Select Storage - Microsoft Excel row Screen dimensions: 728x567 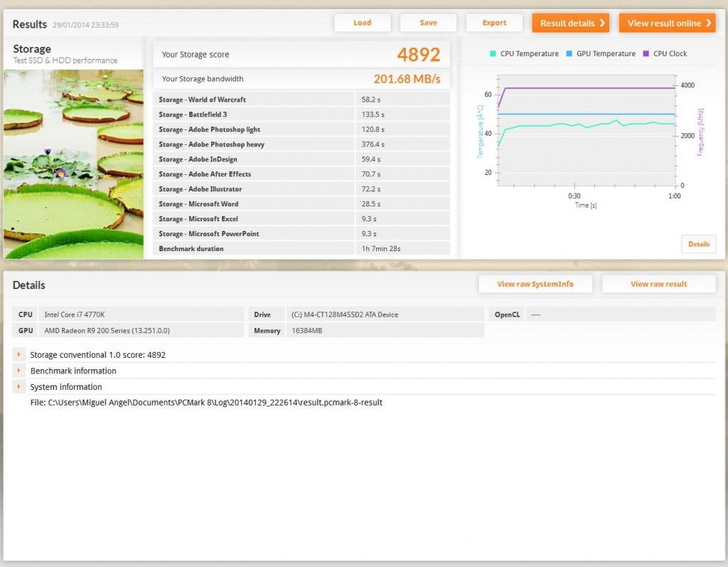301,218
